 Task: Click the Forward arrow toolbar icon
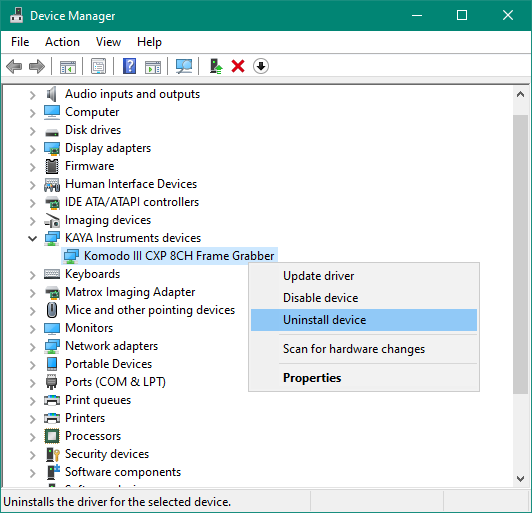37,66
